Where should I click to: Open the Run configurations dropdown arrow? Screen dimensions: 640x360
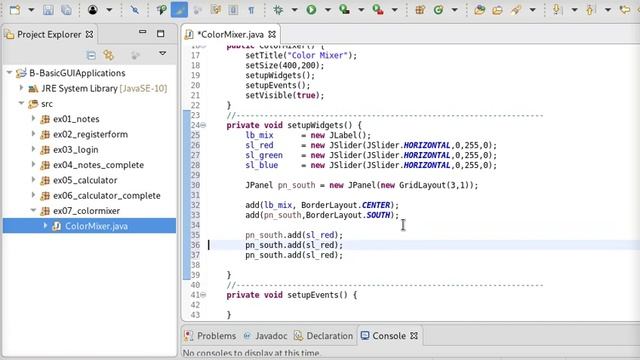[328, 10]
